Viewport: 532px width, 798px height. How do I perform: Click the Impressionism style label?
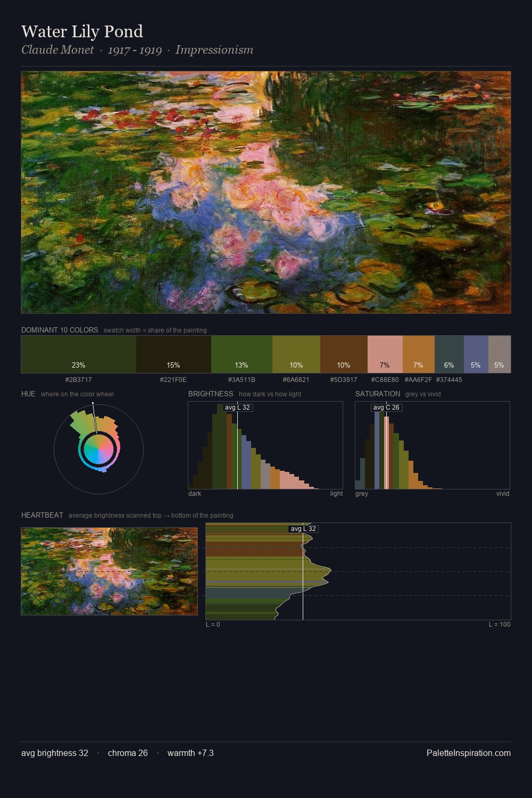(214, 50)
